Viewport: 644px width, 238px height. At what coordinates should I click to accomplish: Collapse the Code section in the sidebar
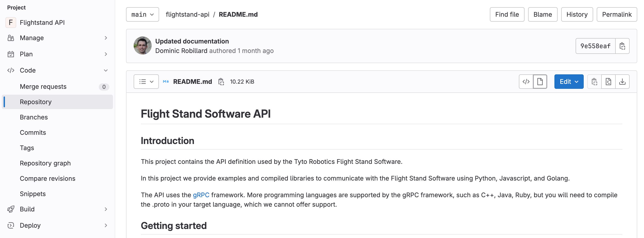pyautogui.click(x=106, y=70)
